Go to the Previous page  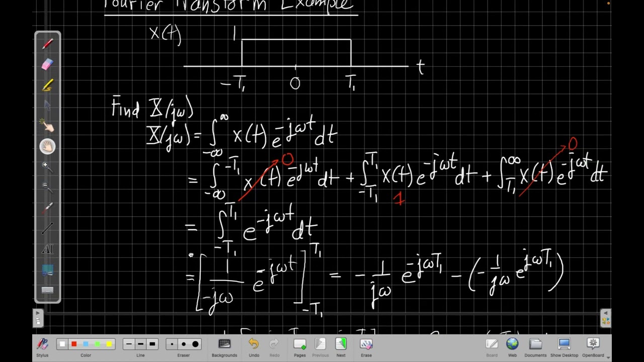click(x=320, y=347)
